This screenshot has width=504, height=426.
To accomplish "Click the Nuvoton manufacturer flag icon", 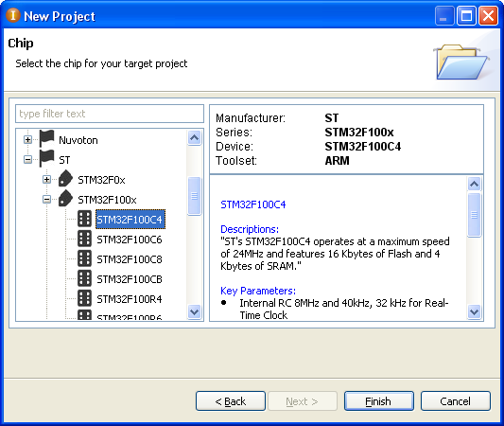I will [47, 139].
